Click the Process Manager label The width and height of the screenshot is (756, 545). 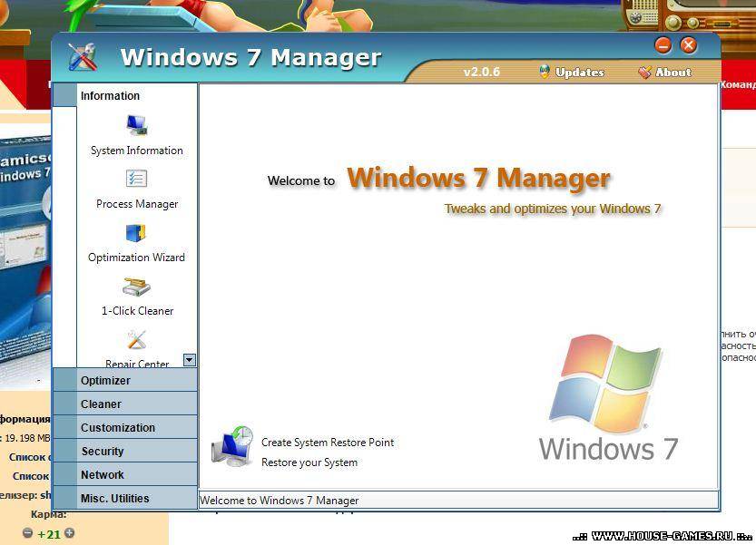point(137,204)
